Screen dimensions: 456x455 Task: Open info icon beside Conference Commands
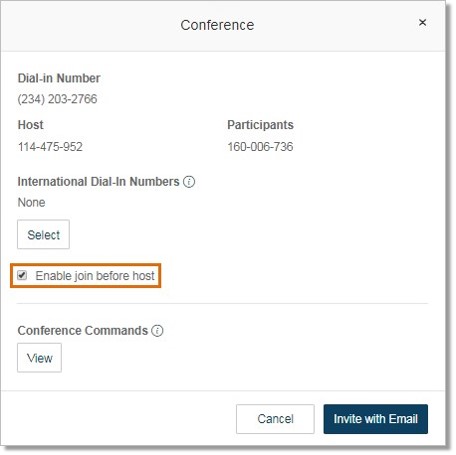tap(157, 331)
